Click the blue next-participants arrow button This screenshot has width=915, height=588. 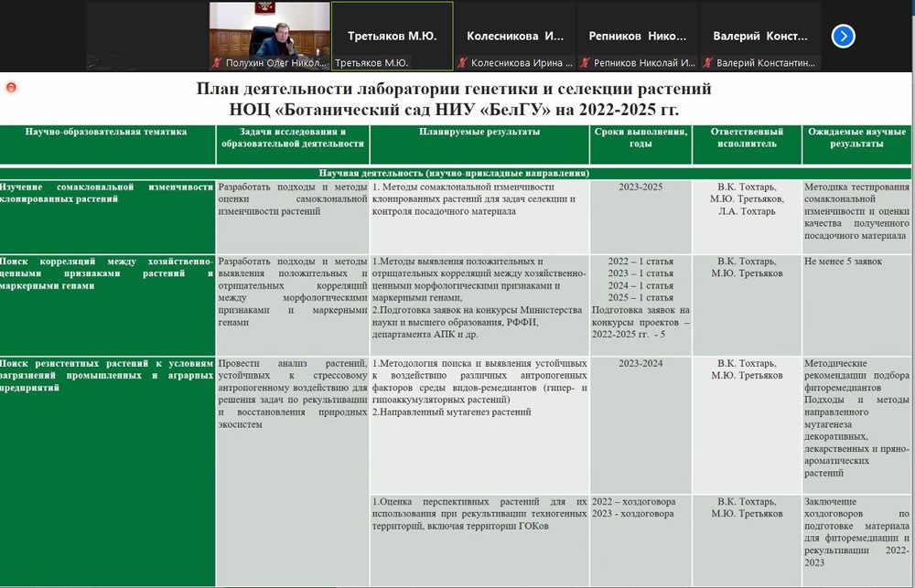point(843,37)
